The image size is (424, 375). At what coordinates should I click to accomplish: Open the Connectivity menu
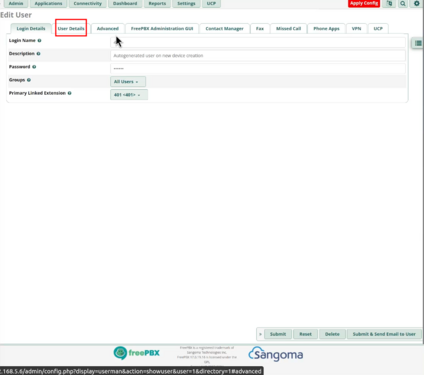click(88, 4)
